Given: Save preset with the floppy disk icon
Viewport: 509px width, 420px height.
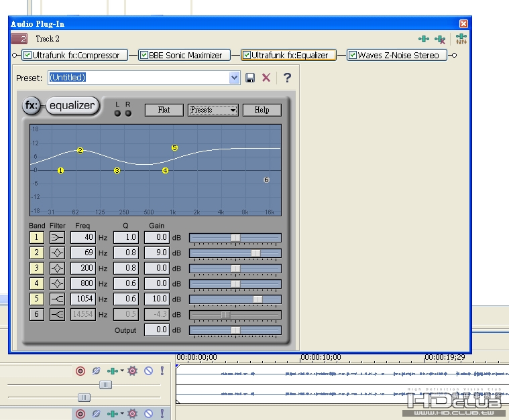Looking at the screenshot, I should [250, 78].
